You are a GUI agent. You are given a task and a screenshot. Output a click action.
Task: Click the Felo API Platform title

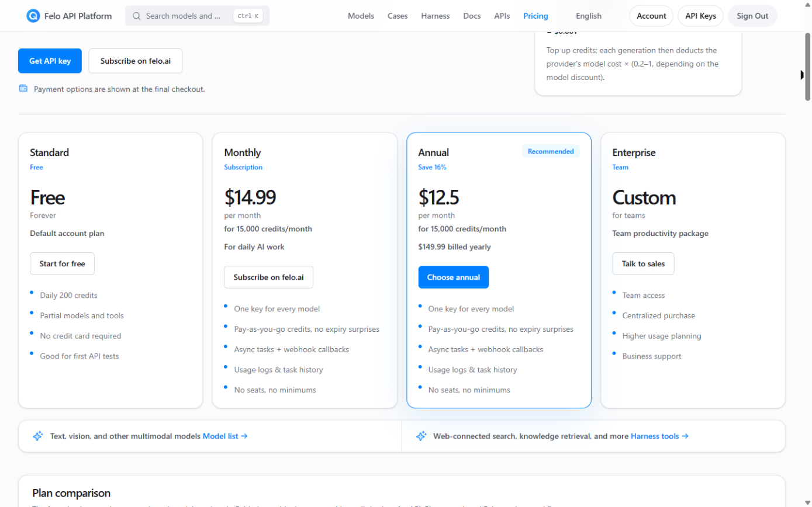pos(78,16)
